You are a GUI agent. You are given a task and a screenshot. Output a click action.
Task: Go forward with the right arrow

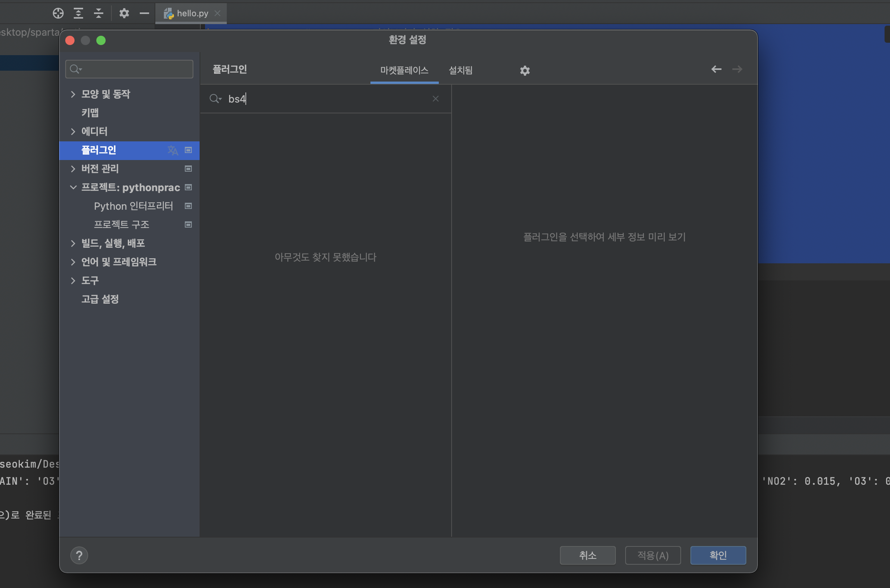click(x=737, y=69)
